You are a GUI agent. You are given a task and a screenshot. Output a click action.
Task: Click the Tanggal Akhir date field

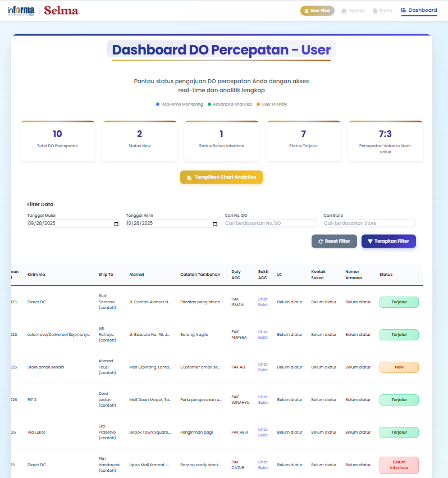coord(172,224)
